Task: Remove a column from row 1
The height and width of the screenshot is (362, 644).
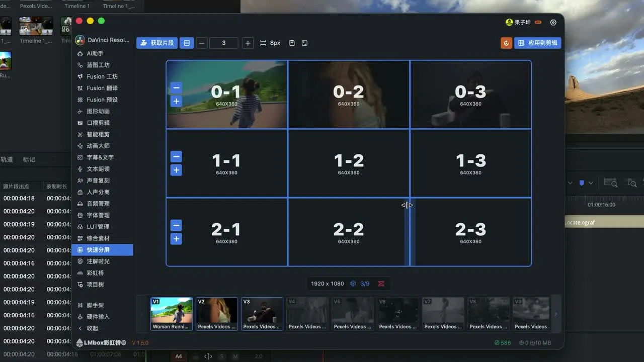Action: pos(176,156)
